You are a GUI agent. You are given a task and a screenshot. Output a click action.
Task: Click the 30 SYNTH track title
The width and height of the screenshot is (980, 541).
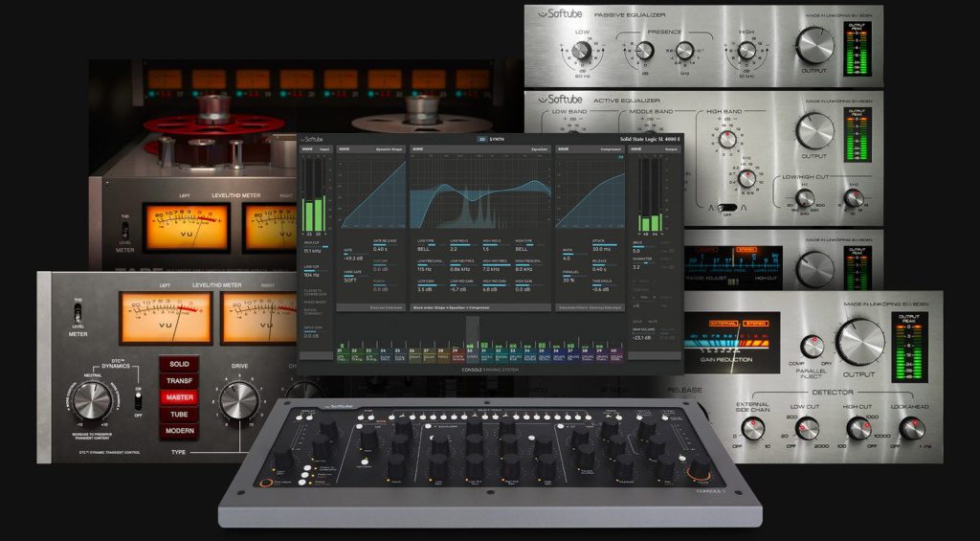coord(491,139)
